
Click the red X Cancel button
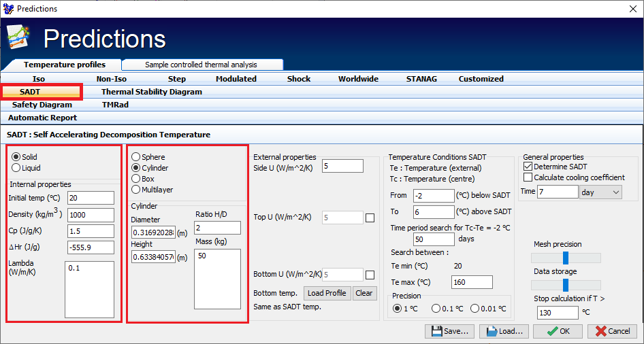click(611, 331)
